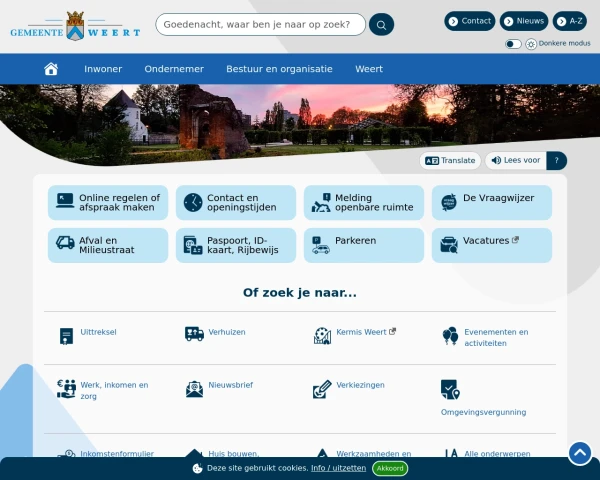Screen dimensions: 600x480
Task: Start Lees voor read-aloud
Action: point(516,160)
